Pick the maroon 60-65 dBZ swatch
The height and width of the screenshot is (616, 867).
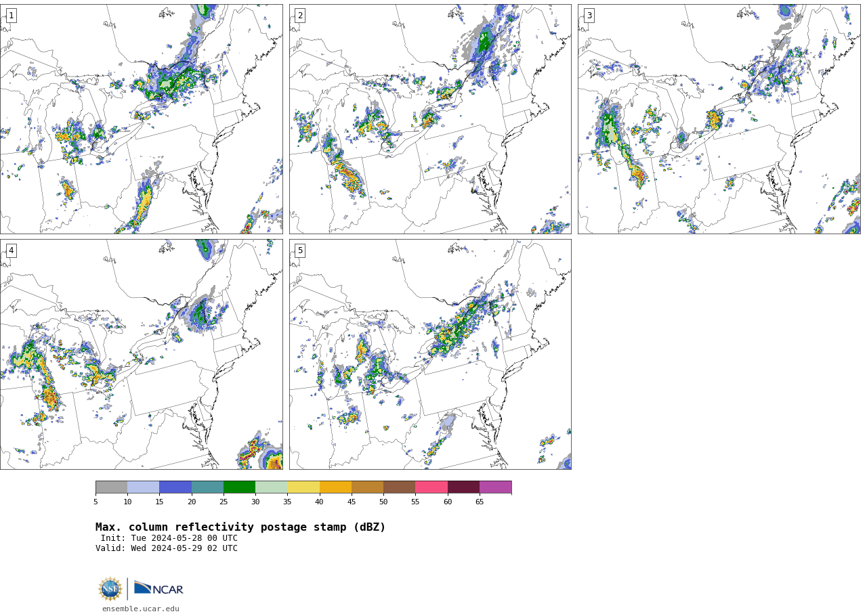(x=463, y=487)
